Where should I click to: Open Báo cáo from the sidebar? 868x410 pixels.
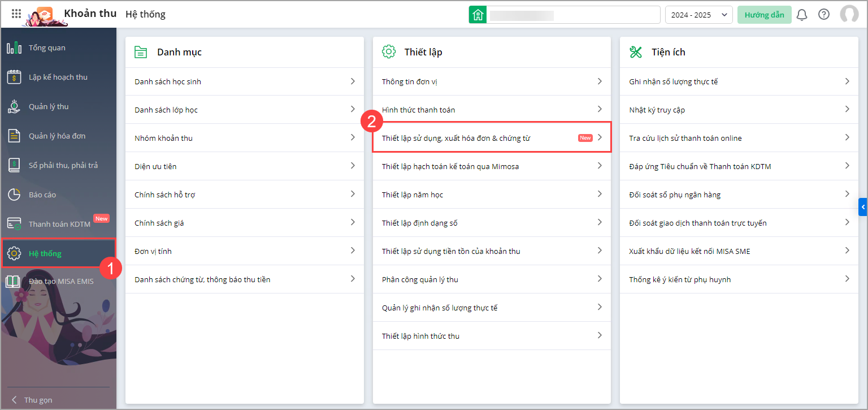pyautogui.click(x=42, y=195)
